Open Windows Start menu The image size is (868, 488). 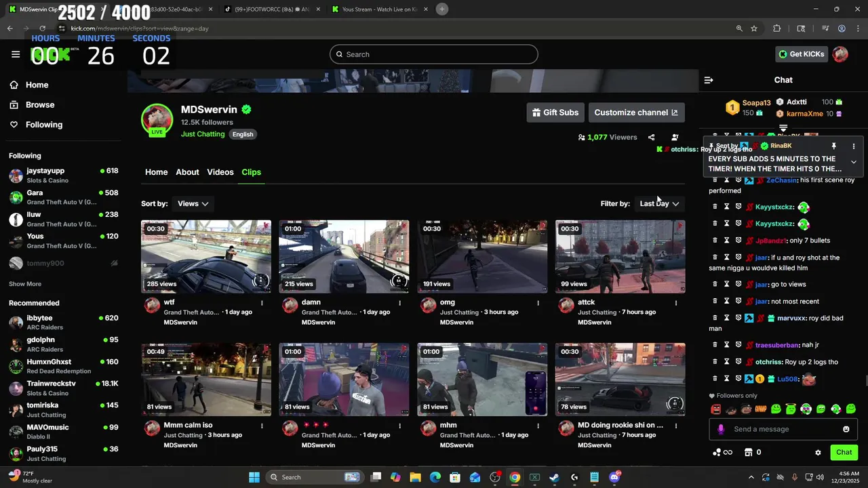[254, 477]
